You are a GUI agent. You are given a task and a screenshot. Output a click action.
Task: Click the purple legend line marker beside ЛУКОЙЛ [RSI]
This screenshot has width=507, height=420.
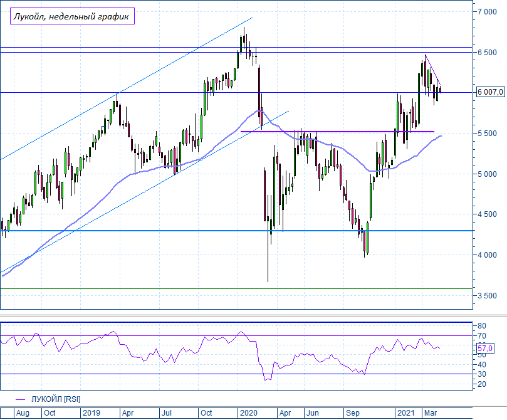[21, 400]
